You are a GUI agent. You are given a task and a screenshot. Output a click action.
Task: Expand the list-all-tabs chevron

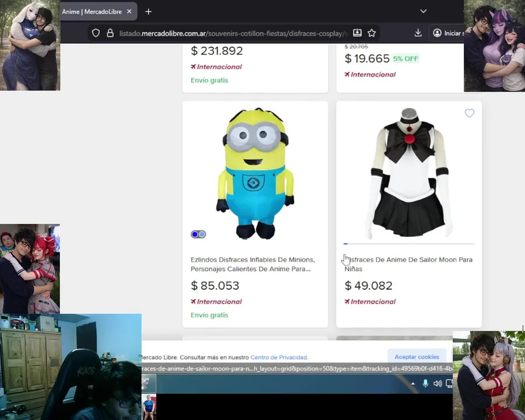(x=423, y=11)
